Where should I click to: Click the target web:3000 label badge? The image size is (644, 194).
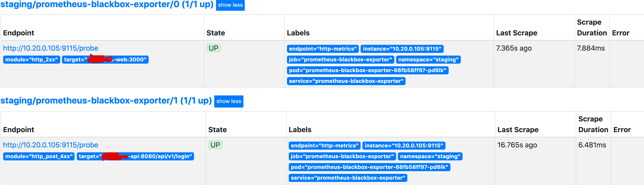point(105,60)
